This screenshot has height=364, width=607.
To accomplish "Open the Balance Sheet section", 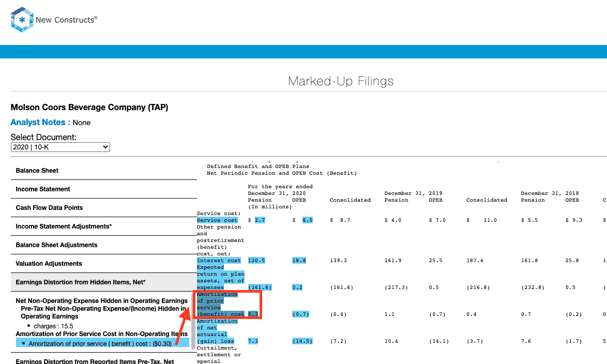I will 104,171.
